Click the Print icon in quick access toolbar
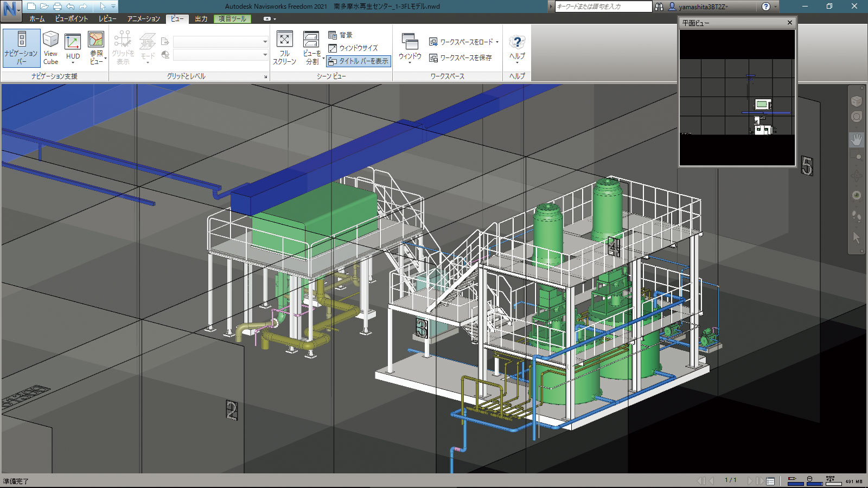Image resolution: width=868 pixels, height=488 pixels. point(57,7)
